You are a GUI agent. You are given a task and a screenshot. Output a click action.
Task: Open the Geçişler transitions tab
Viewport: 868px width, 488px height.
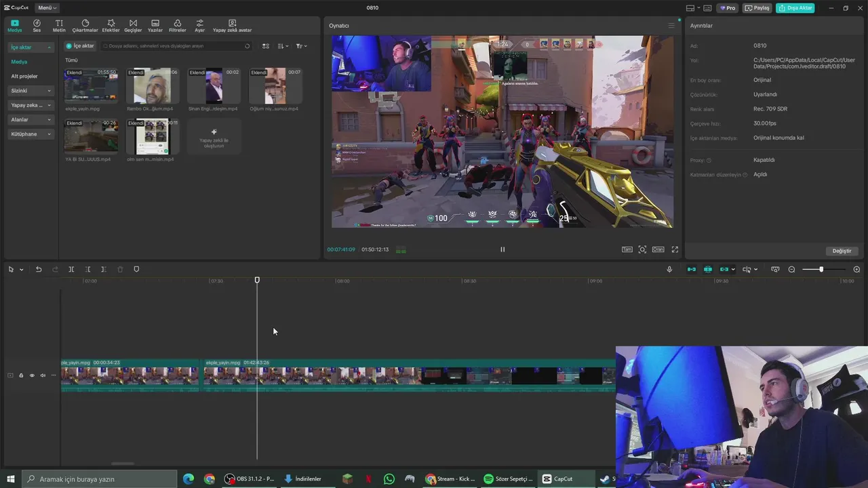(x=133, y=26)
